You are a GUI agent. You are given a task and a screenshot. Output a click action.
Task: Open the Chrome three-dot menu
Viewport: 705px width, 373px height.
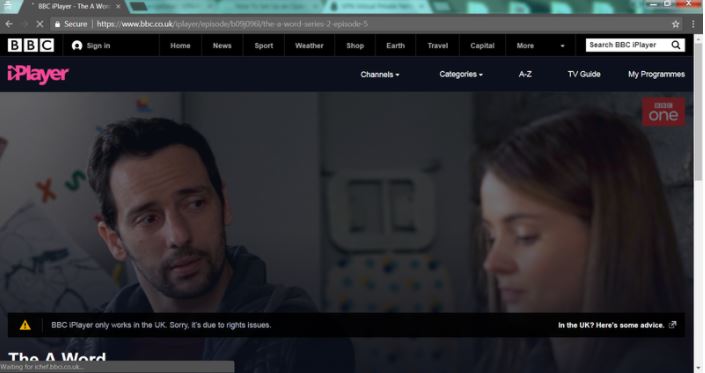[694, 24]
